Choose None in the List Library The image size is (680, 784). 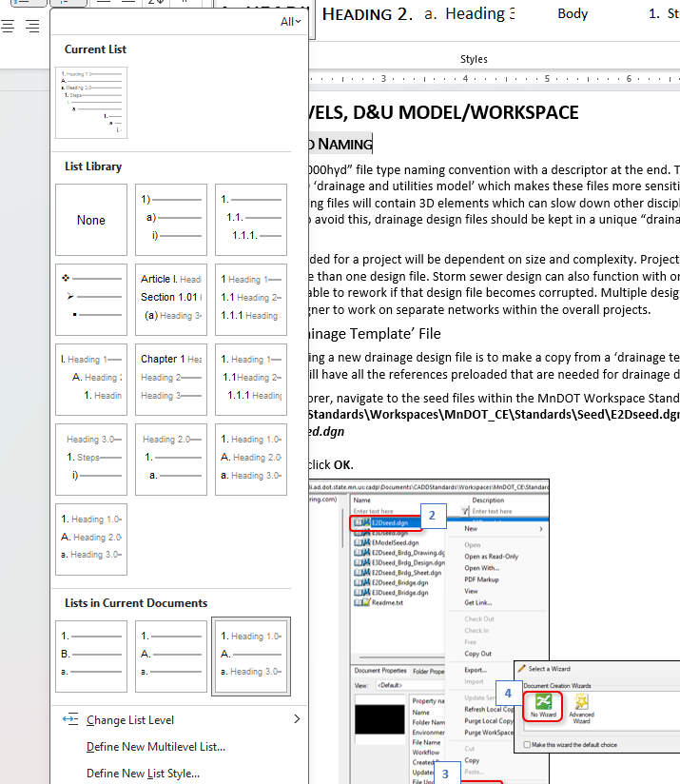click(91, 220)
